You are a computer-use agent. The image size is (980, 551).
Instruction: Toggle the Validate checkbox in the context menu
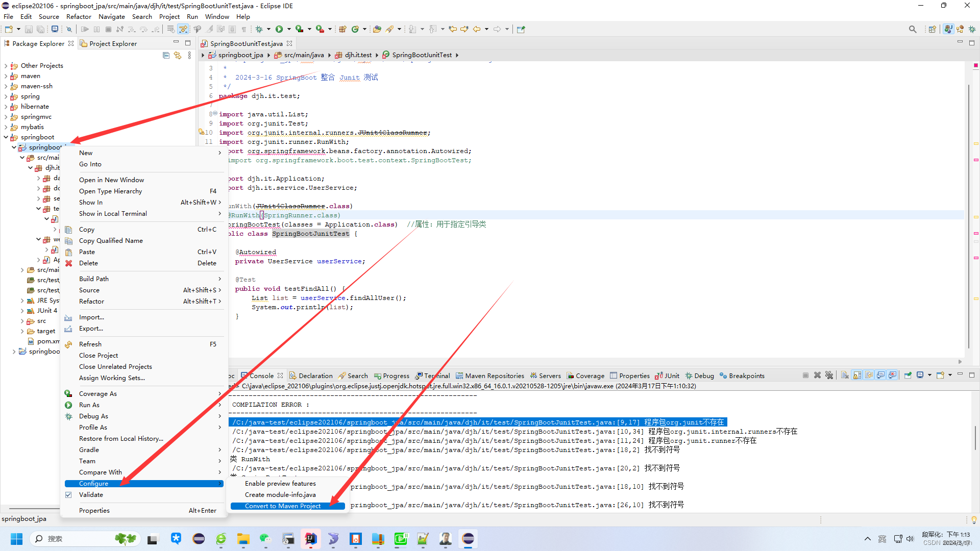tap(68, 494)
